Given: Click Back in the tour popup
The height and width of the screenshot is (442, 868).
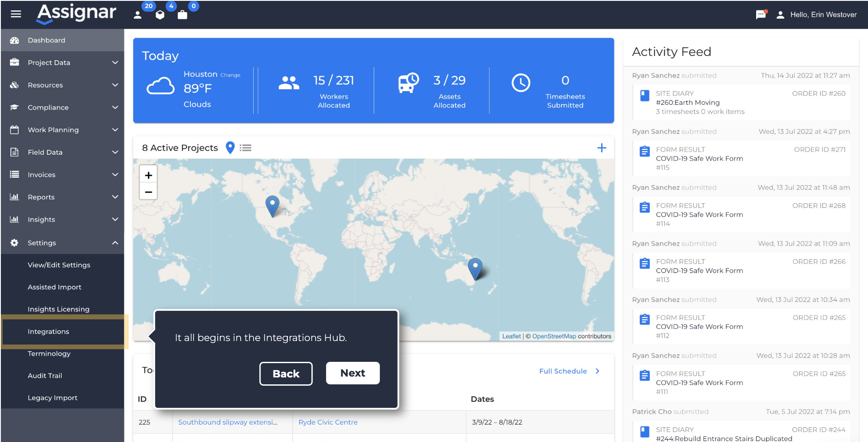Looking at the screenshot, I should (286, 374).
